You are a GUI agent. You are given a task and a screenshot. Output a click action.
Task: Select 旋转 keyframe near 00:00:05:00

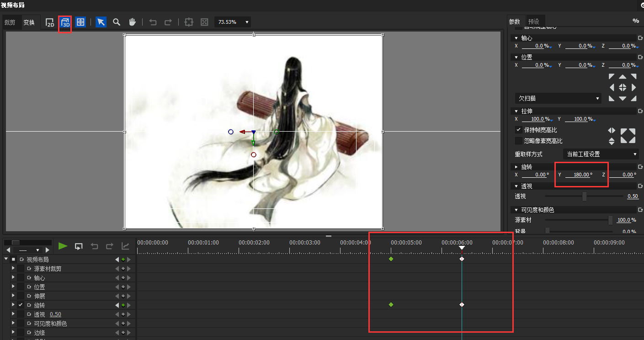[391, 304]
